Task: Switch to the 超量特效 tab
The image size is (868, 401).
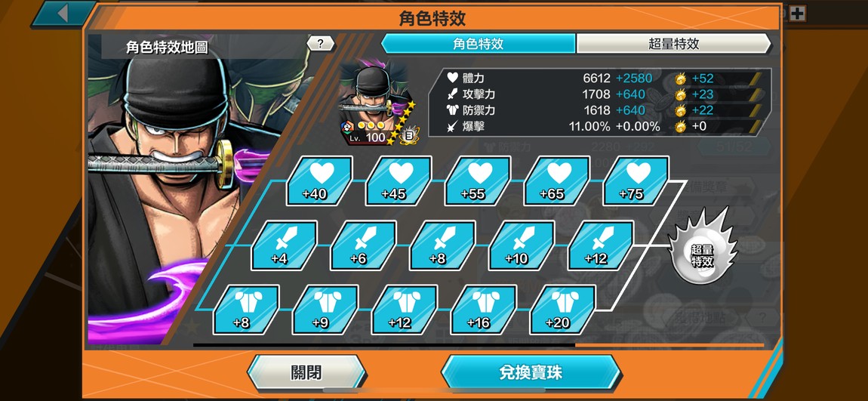Action: 674,44
